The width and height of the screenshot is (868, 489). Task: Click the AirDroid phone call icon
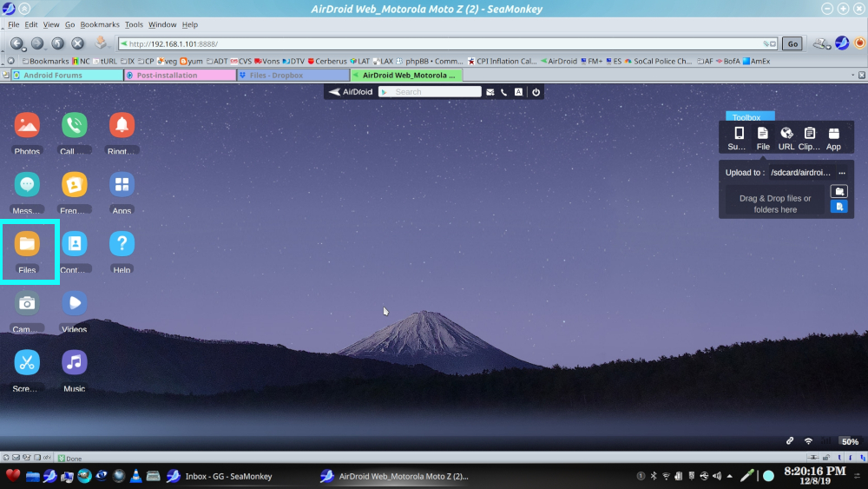coord(503,92)
